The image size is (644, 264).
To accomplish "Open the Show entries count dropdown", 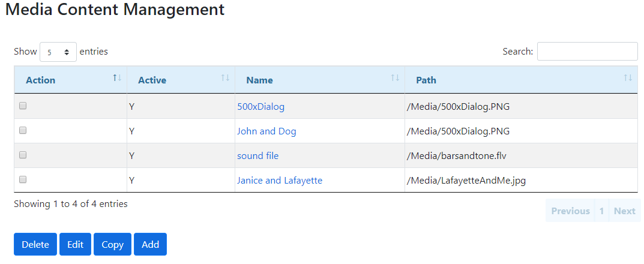I will [58, 52].
